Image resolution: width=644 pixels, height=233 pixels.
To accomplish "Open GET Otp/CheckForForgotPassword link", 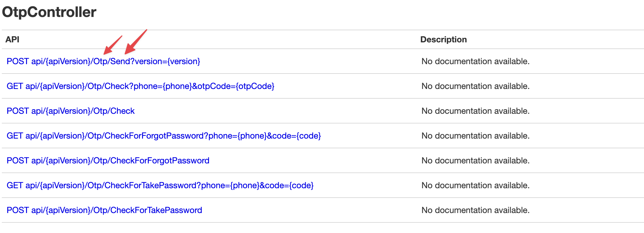I will (164, 136).
